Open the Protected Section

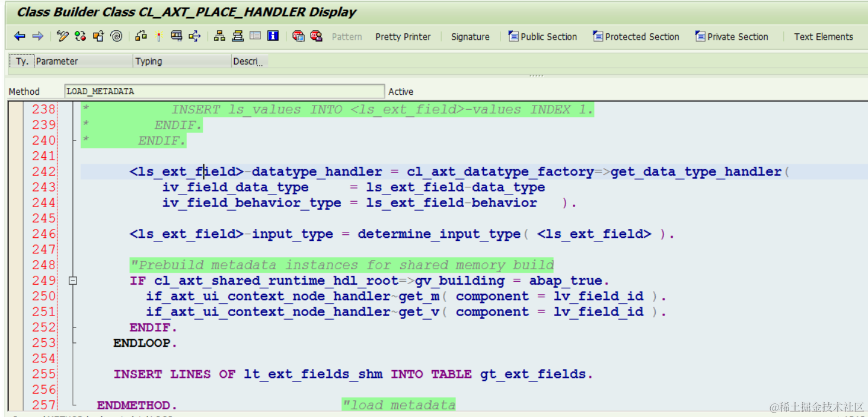pos(636,37)
